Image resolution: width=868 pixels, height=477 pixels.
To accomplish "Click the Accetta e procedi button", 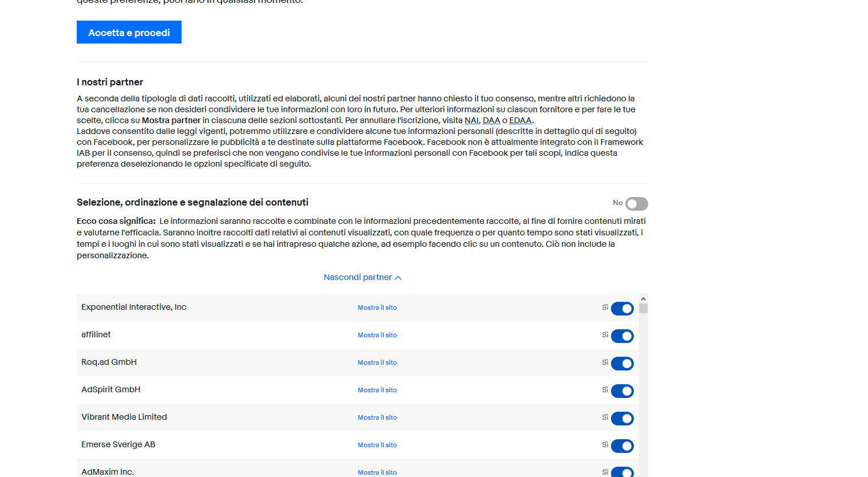I will pyautogui.click(x=129, y=33).
